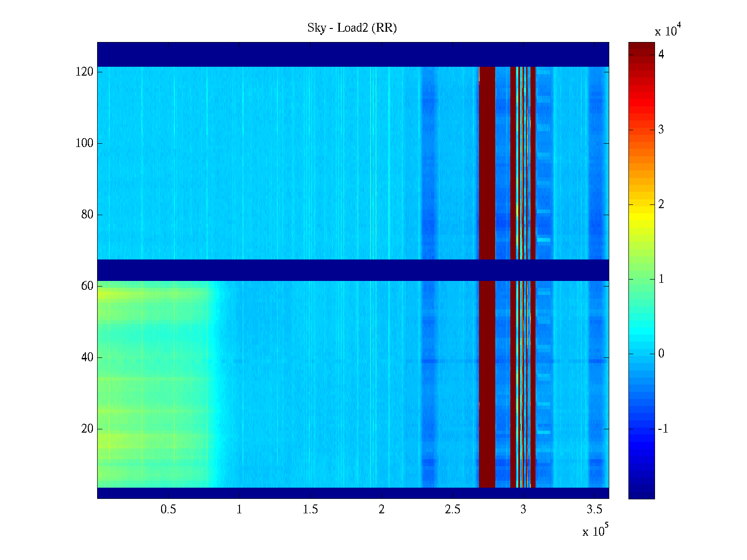Click the x-axis "x 10^5" exponent label
This screenshot has width=747, height=560.
coord(595,531)
